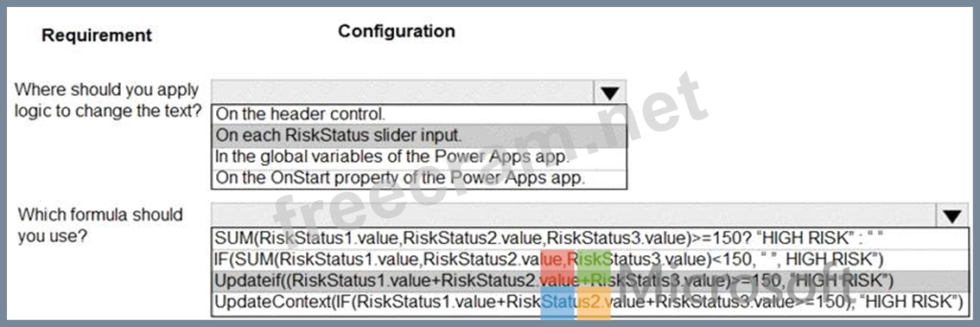Click the yellow Microsoft logo square
This screenshot has width=980, height=327.
595,303
